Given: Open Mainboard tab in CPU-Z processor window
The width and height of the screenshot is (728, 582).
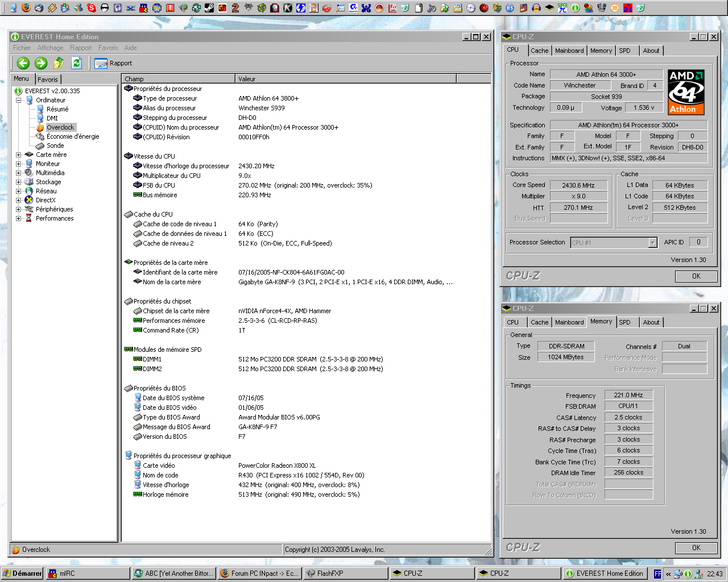Looking at the screenshot, I should (x=569, y=51).
